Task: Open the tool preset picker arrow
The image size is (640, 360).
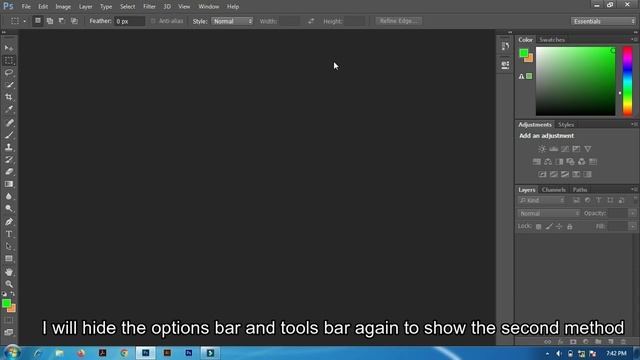Action: click(24, 21)
